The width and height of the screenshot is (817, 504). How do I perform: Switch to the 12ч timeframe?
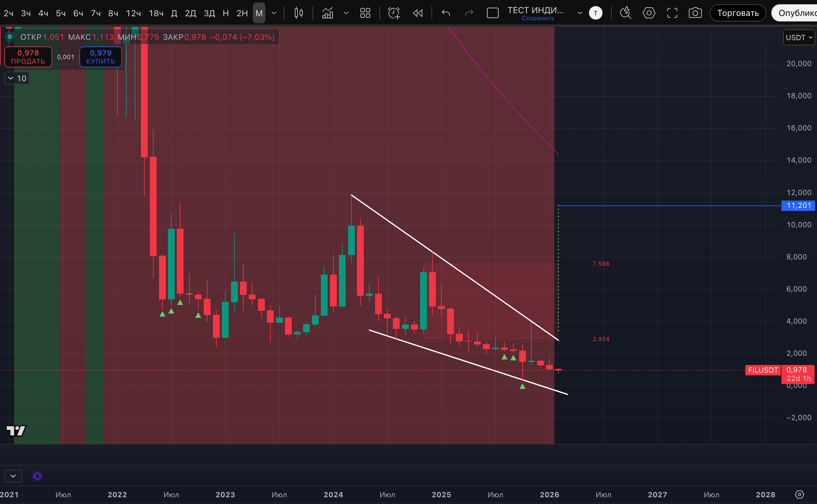point(133,13)
